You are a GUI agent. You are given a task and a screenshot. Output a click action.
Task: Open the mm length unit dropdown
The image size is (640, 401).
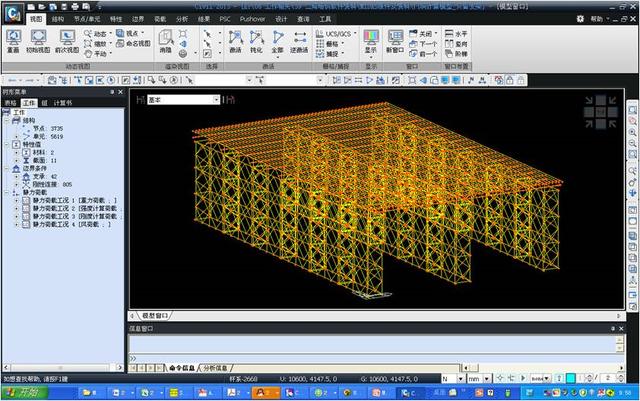point(487,379)
